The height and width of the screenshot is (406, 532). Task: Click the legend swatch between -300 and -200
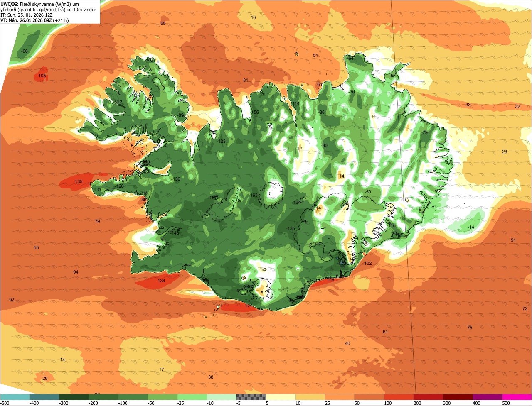[x=74, y=397]
